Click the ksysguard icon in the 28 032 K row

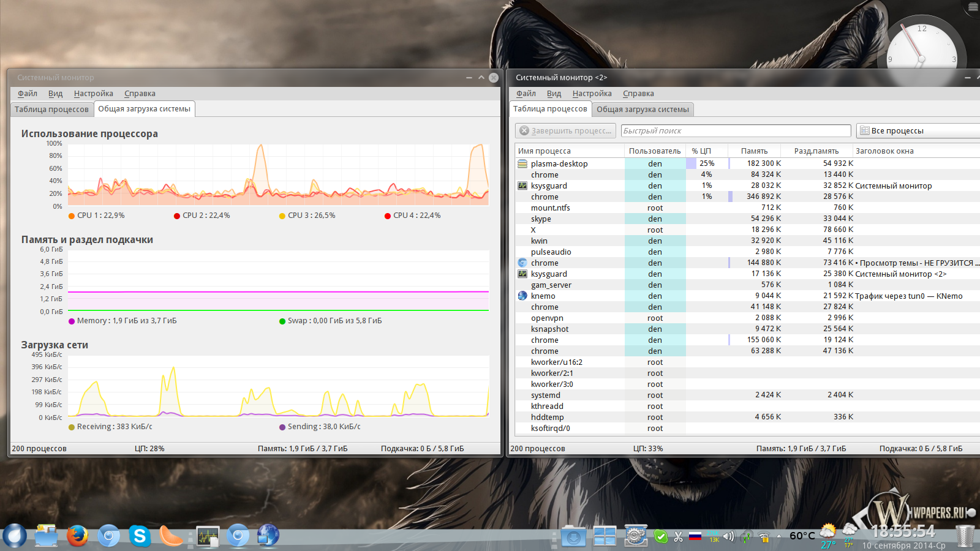tap(522, 186)
